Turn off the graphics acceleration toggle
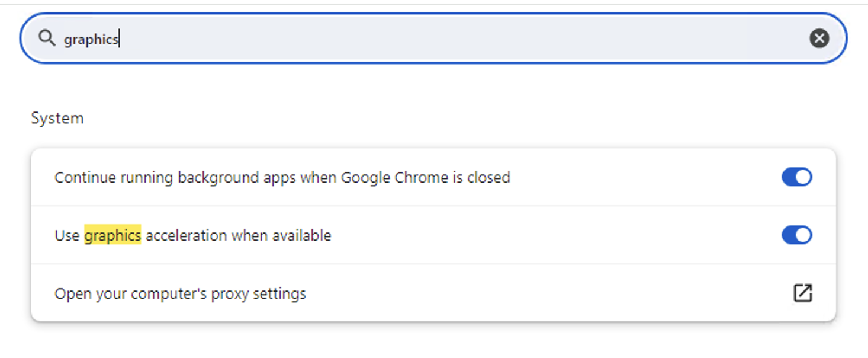Screen dimensions: 868x358 pos(796,235)
